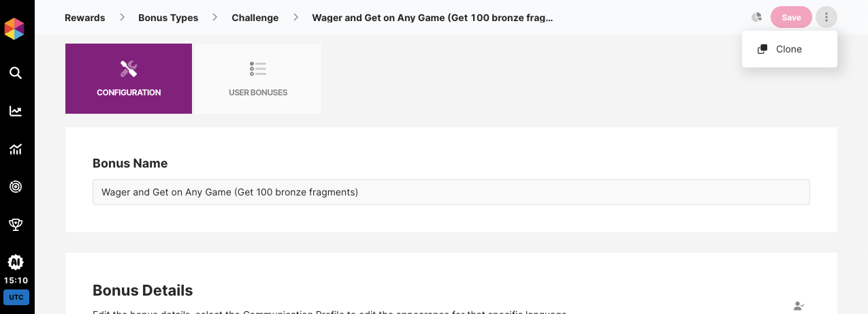Choose Clone from the options menu
Image resolution: width=868 pixels, height=314 pixels.
788,49
